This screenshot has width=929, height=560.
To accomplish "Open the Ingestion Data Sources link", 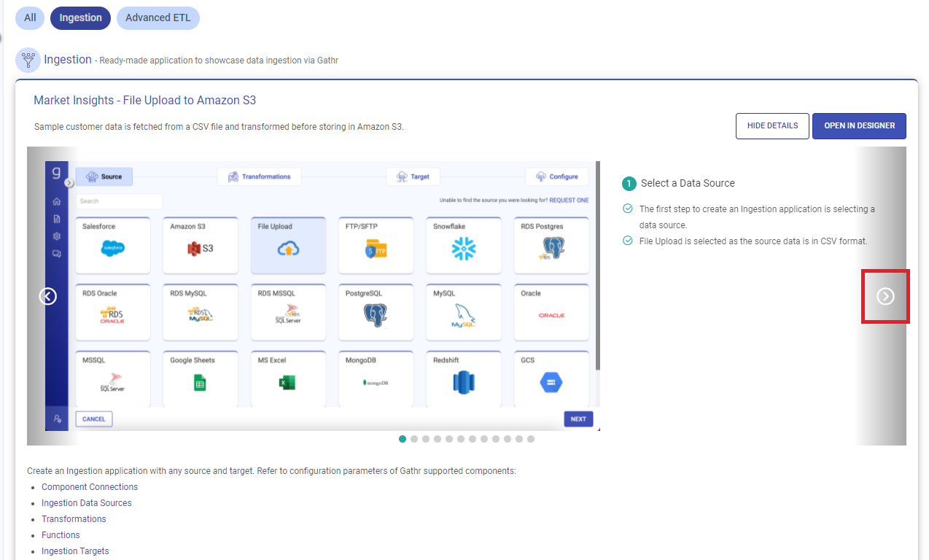I will [87, 503].
